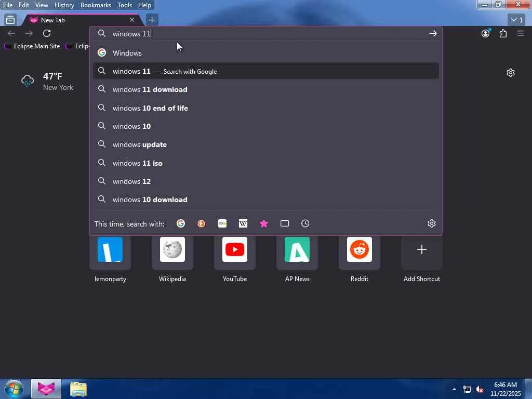This screenshot has height=399, width=532.
Task: Open the extensions puzzle icon
Action: click(x=503, y=33)
